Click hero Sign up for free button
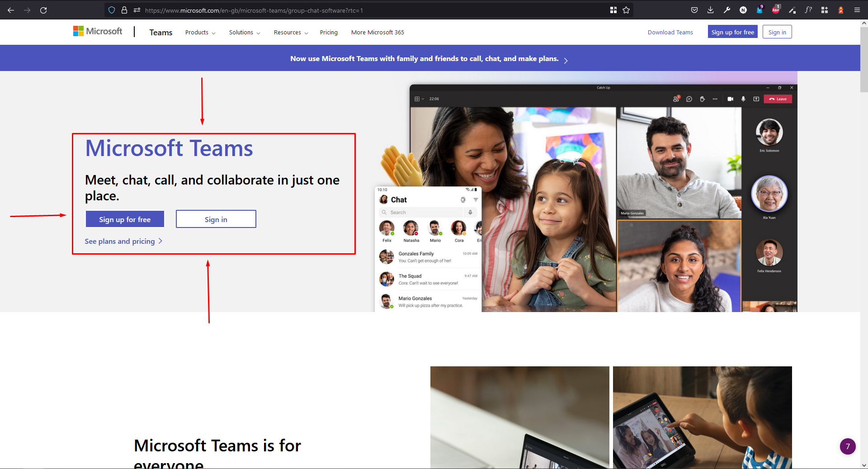Viewport: 868px width, 469px height. pyautogui.click(x=125, y=219)
